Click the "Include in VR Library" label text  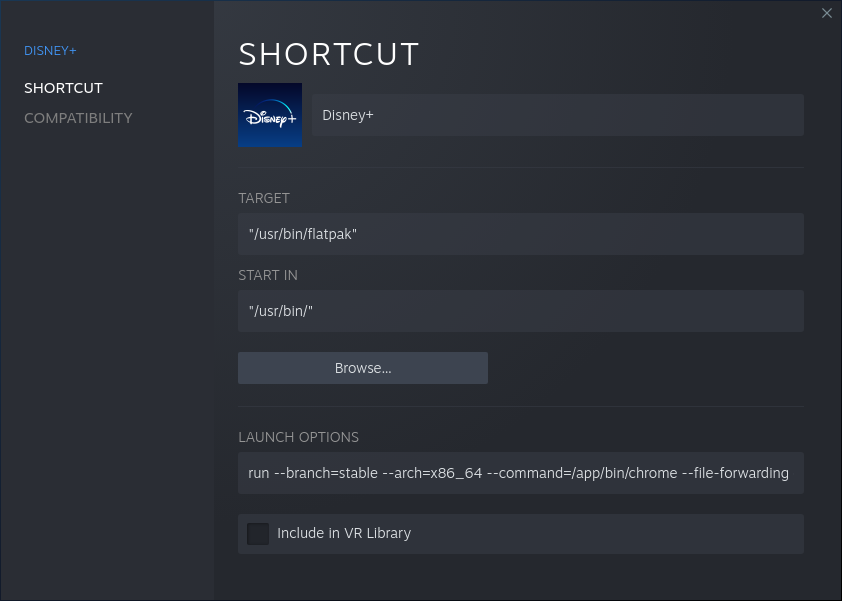(344, 533)
